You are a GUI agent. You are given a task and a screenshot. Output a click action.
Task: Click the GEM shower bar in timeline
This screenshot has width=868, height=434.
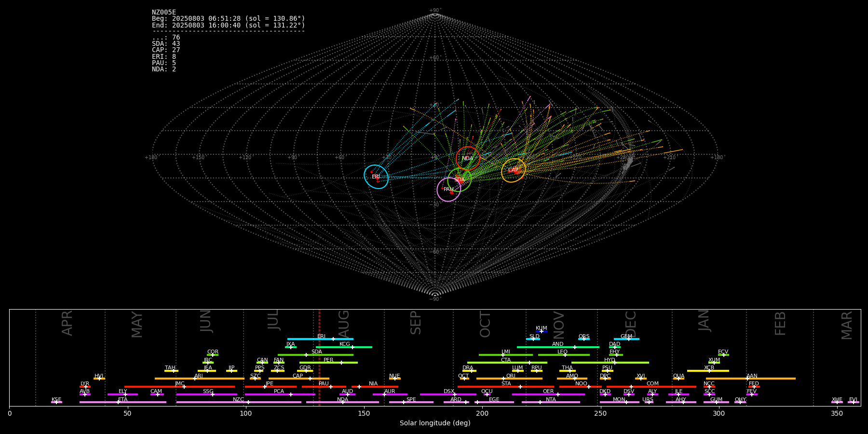pos(626,339)
